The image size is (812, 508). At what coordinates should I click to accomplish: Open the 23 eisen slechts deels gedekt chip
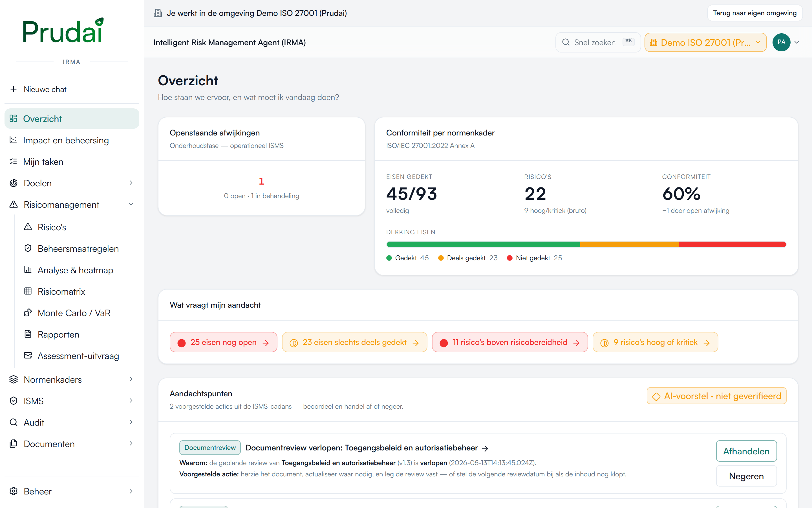coord(354,342)
